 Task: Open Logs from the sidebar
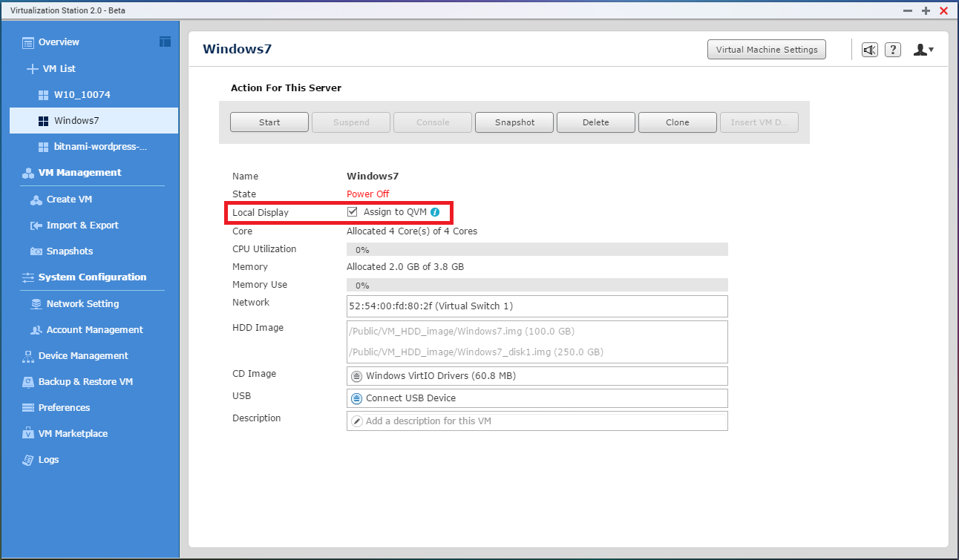tap(48, 460)
